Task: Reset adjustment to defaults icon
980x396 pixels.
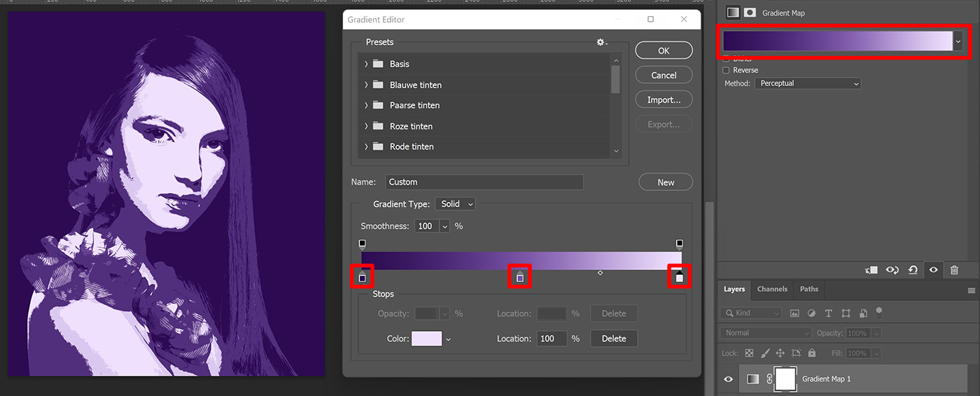Action: pyautogui.click(x=913, y=270)
